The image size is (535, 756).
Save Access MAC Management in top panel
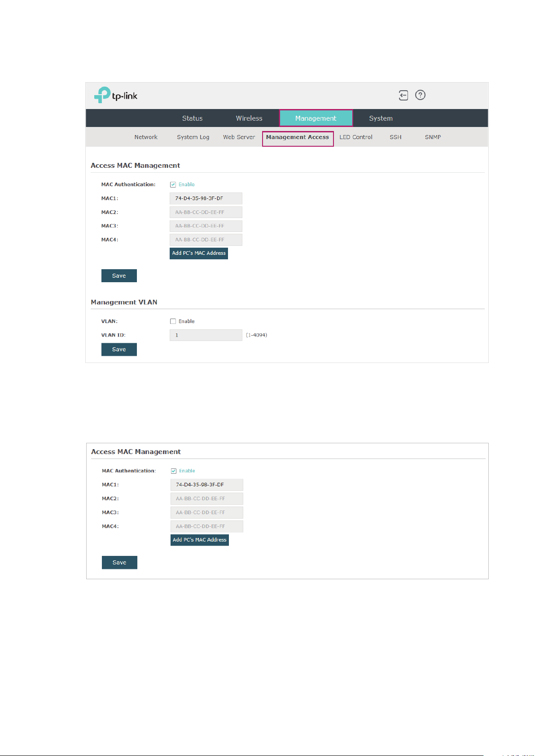click(x=119, y=276)
